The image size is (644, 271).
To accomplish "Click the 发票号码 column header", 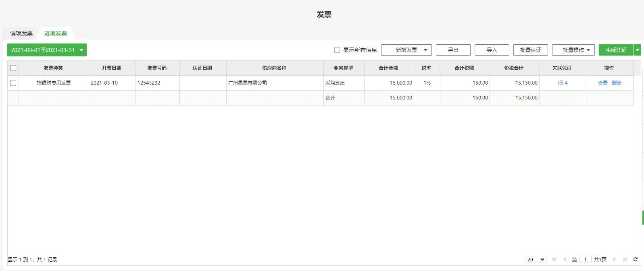I will coord(157,68).
